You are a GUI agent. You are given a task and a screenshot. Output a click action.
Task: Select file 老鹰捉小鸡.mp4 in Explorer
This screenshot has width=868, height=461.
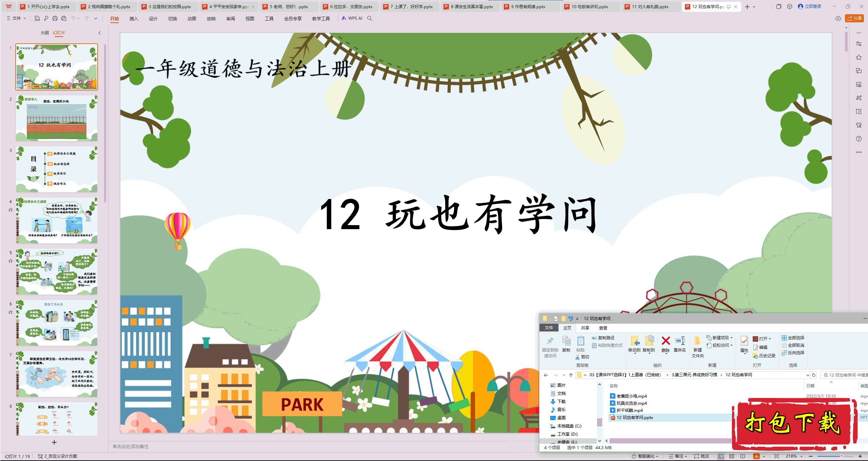tap(632, 396)
